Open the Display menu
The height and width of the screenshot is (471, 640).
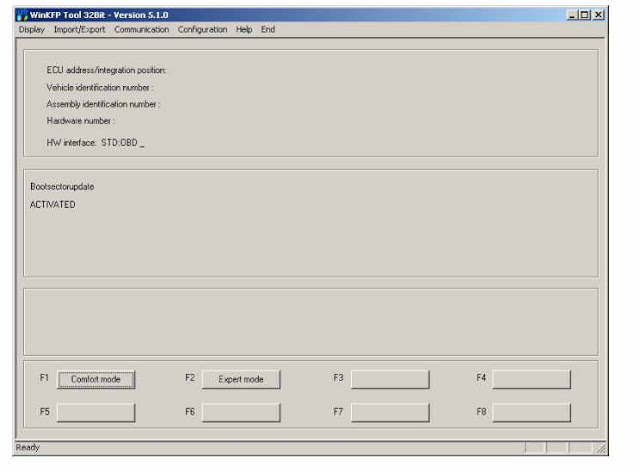click(x=31, y=29)
